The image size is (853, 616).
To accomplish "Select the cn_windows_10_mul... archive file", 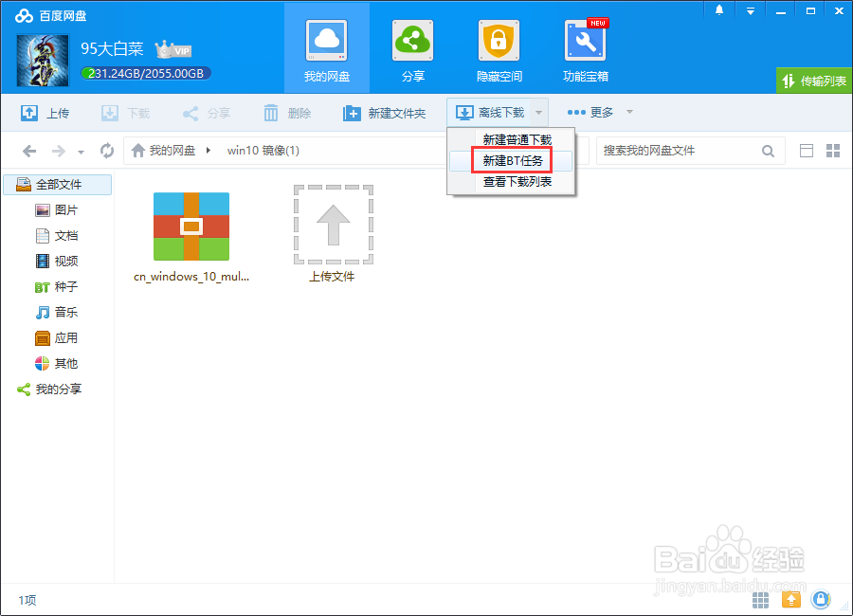I will (x=191, y=237).
